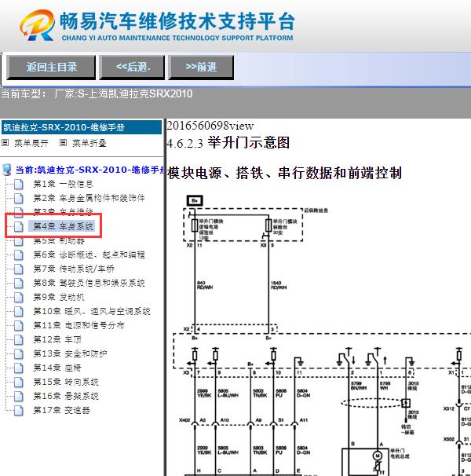Screen dimensions: 471x476
Task: Open 第6章 诊断概述、起点和编程
Action: pos(89,254)
